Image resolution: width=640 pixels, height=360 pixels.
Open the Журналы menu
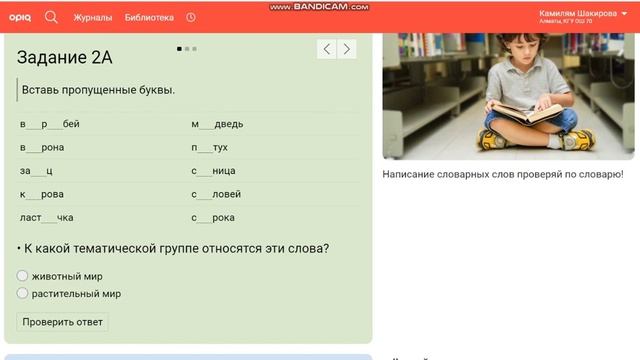pos(93,18)
